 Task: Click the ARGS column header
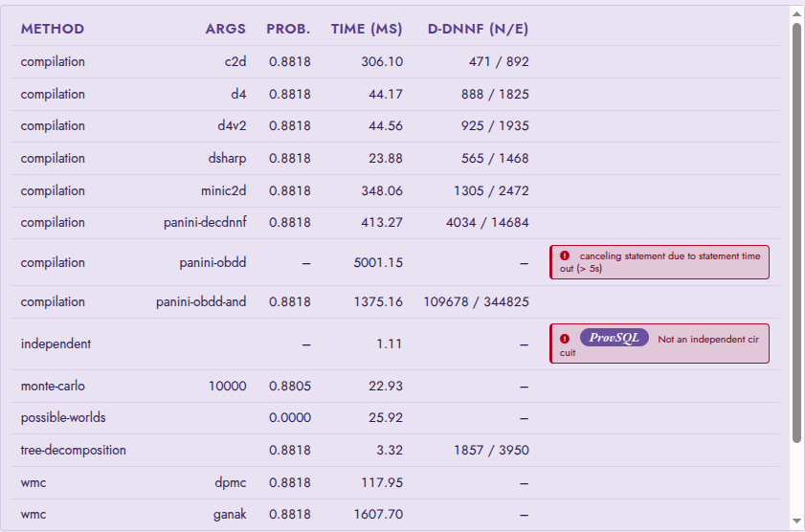click(225, 29)
